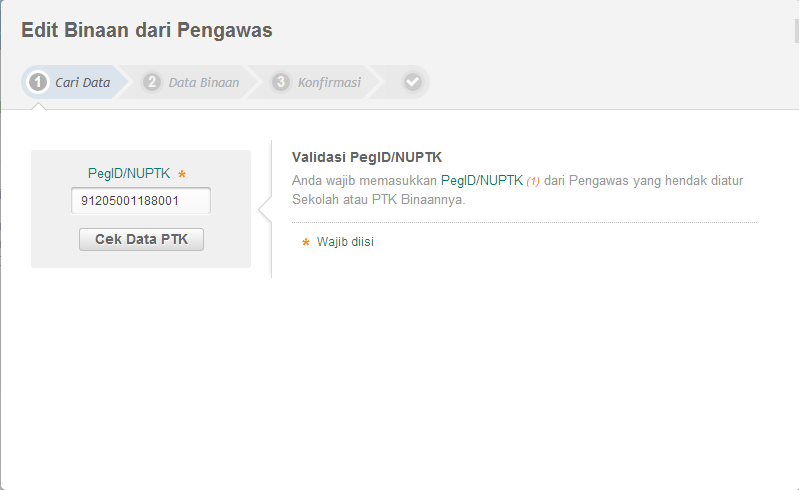Click the orange footnote marker (1)
Image resolution: width=799 pixels, height=490 pixels.
[533, 181]
